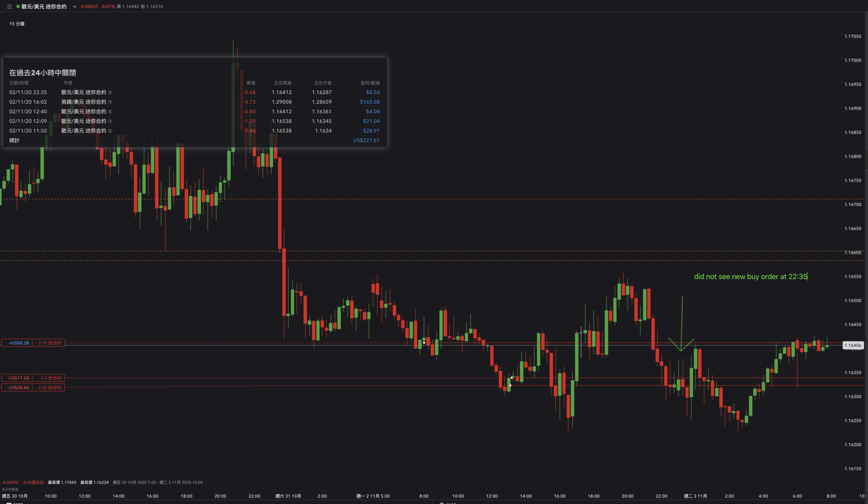This screenshot has height=504, width=868.
Task: Click the 22:35 closed trade row
Action: pos(28,92)
